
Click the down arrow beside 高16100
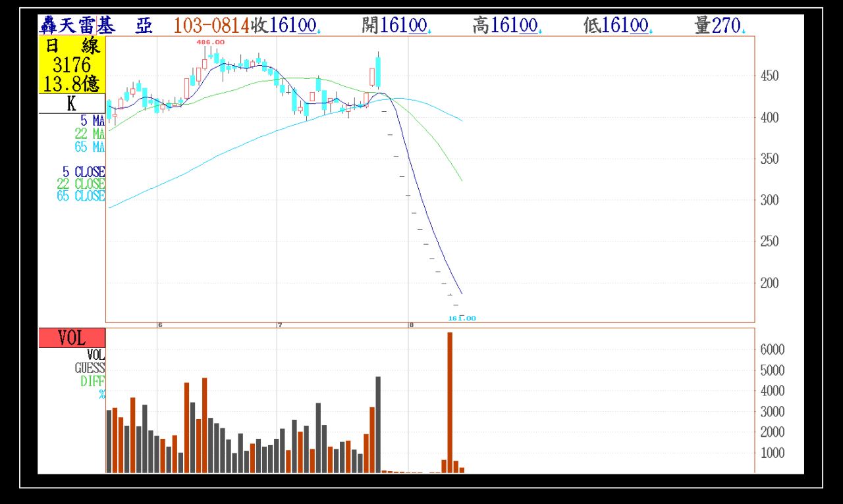[x=539, y=31]
